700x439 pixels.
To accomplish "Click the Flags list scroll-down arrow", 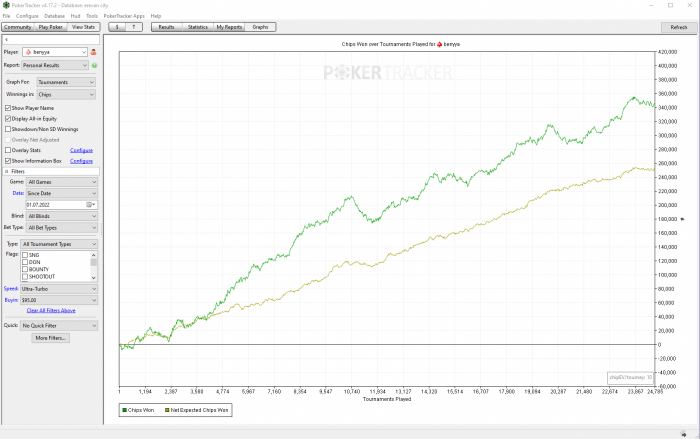I will point(94,278).
